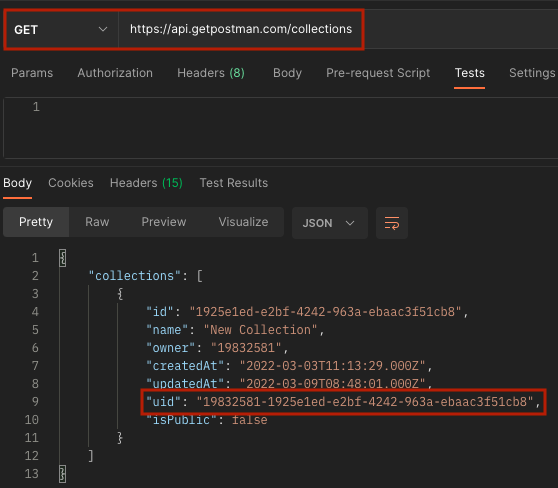Click the "collections" key on line 2

click(x=135, y=276)
